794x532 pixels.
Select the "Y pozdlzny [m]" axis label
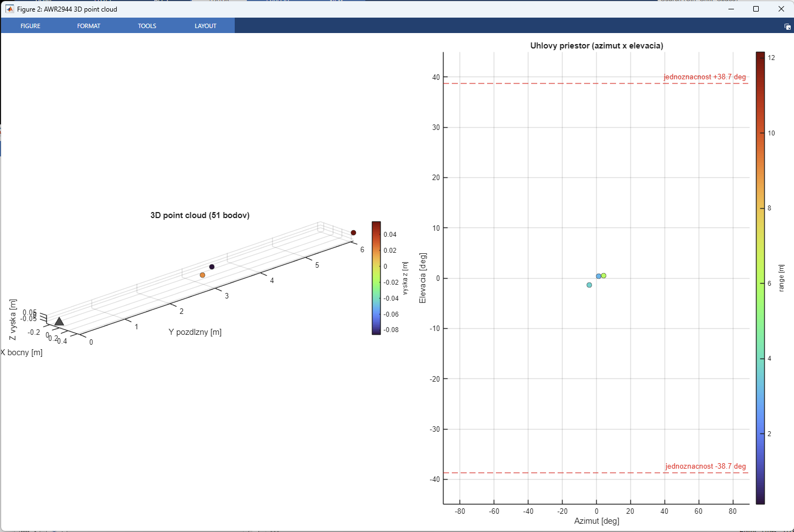(195, 332)
